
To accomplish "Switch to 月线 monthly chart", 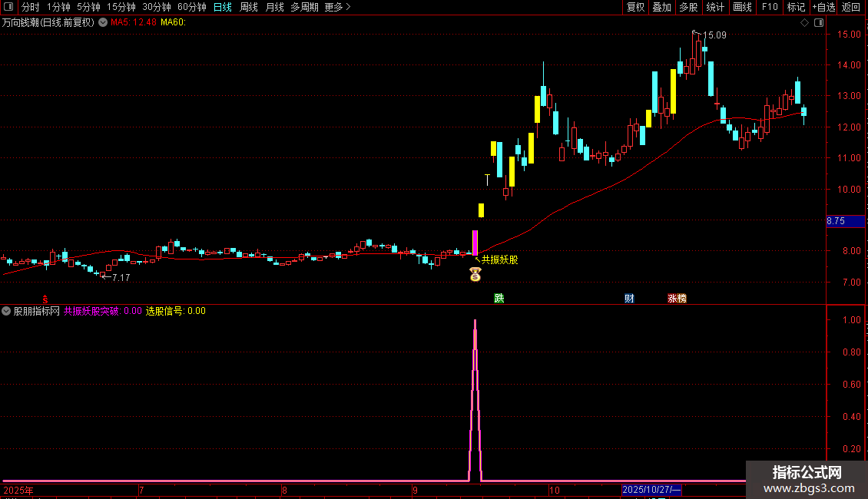I will (274, 7).
